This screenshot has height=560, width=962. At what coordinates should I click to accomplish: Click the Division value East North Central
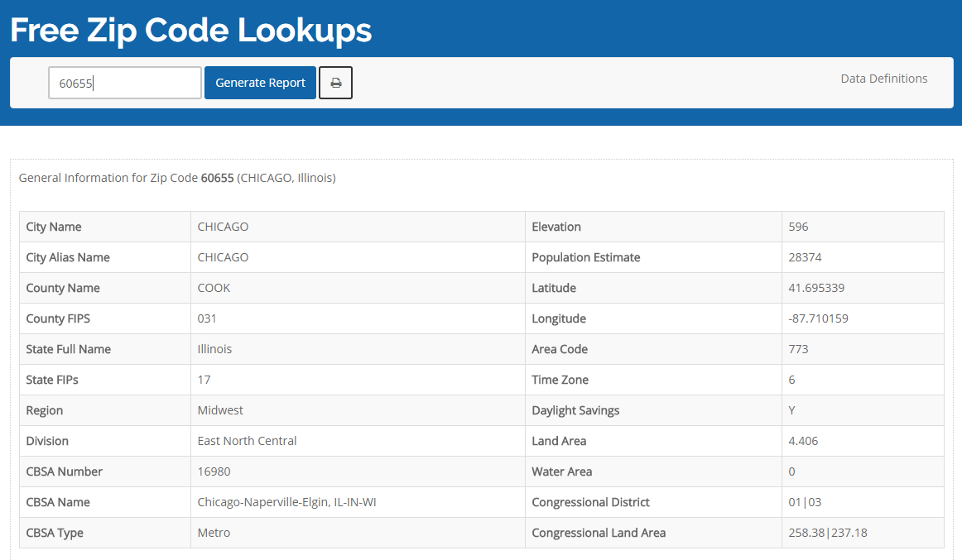click(247, 441)
